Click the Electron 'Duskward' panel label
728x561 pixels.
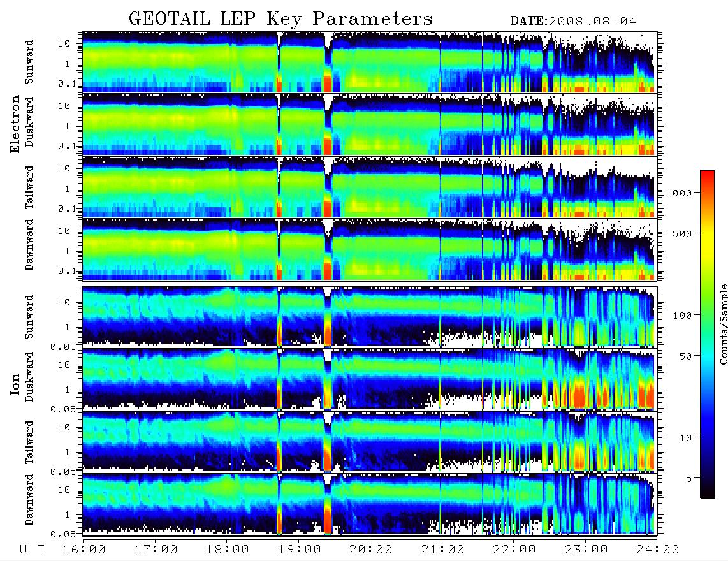click(x=29, y=122)
